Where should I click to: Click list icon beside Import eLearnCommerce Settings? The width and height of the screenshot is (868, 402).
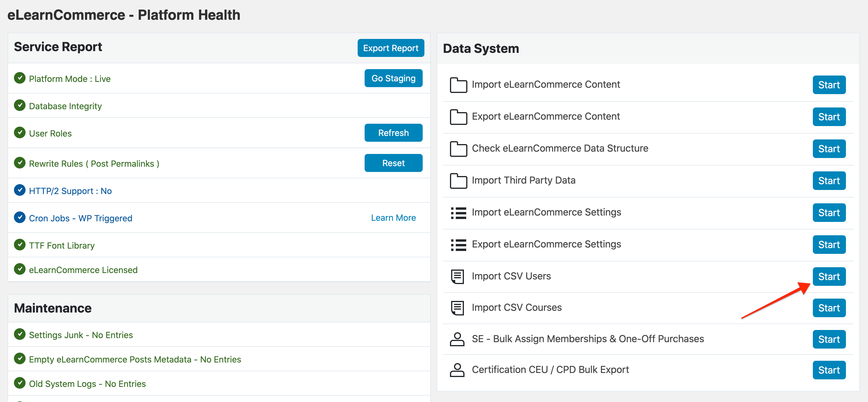[x=458, y=213]
